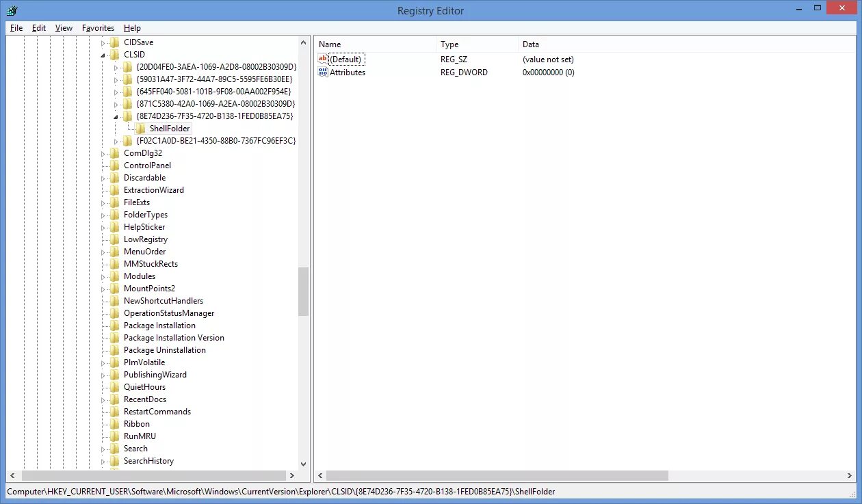Expand the PublishingWizard key
862x504 pixels.
pos(103,375)
